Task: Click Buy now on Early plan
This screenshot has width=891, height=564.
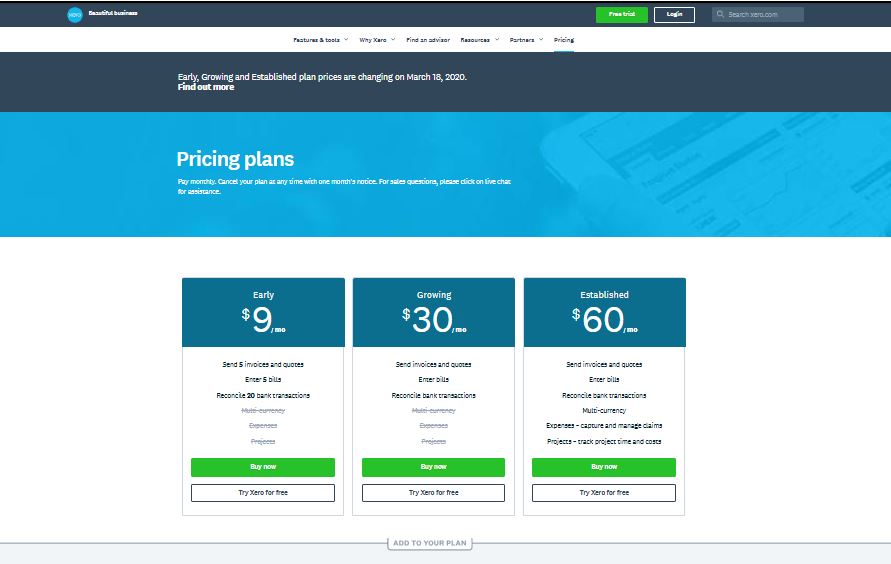Action: pyautogui.click(x=263, y=467)
